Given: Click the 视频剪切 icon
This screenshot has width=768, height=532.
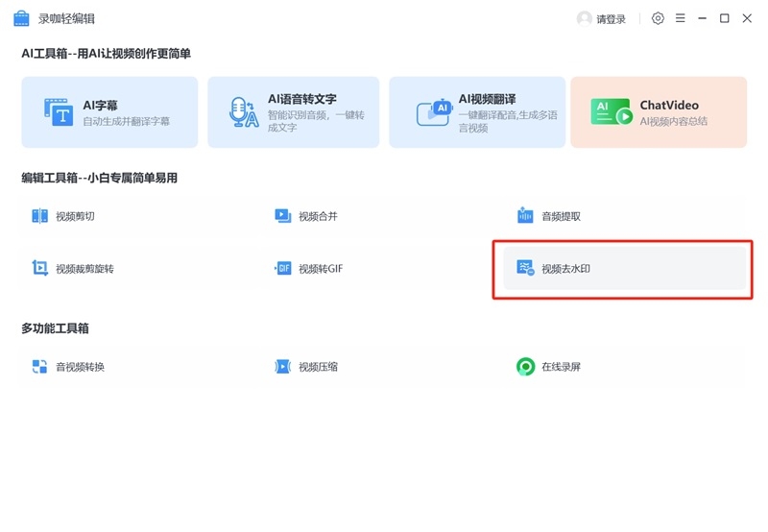Looking at the screenshot, I should (x=39, y=216).
